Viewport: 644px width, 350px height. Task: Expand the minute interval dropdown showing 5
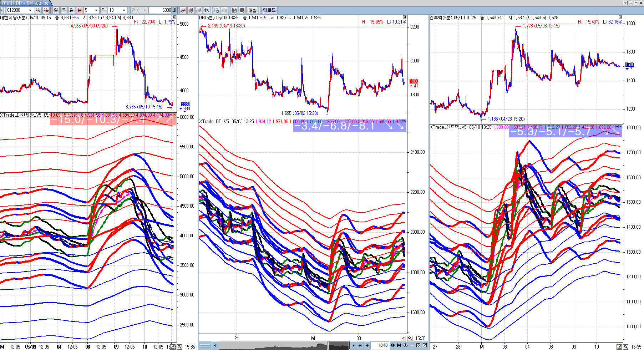[96, 10]
